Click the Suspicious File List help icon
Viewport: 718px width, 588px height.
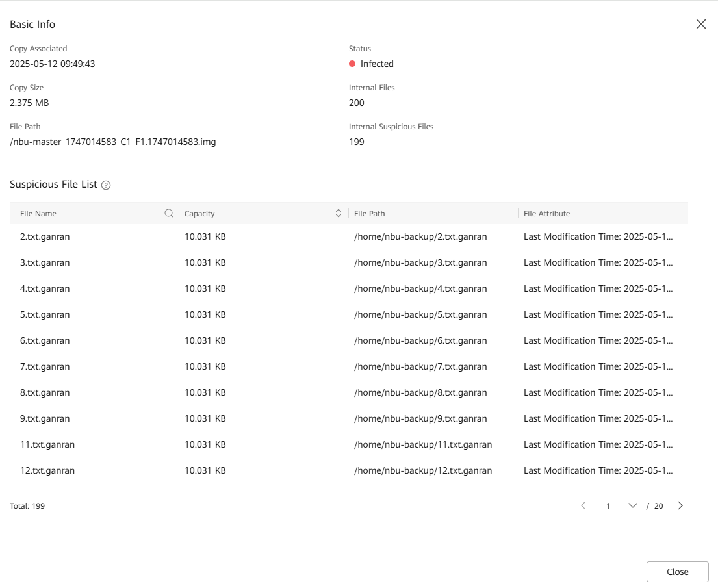coord(106,185)
